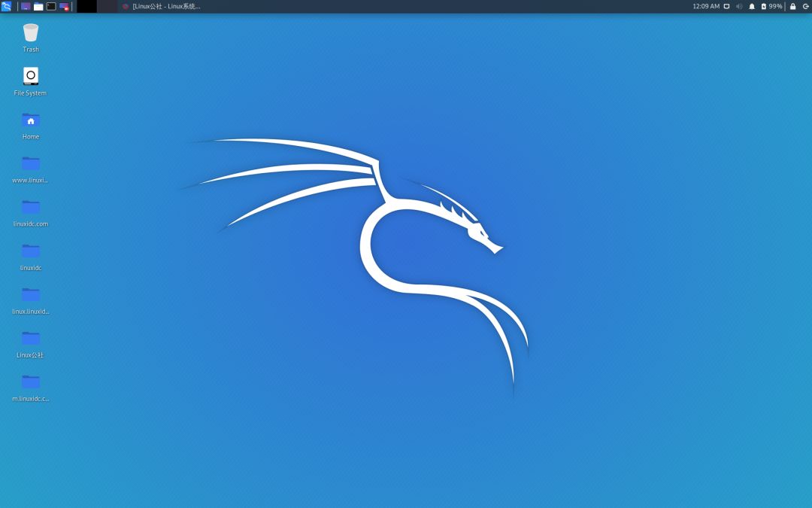This screenshot has width=812, height=508.
Task: Select the linux.linuxid... folder
Action: 31,300
